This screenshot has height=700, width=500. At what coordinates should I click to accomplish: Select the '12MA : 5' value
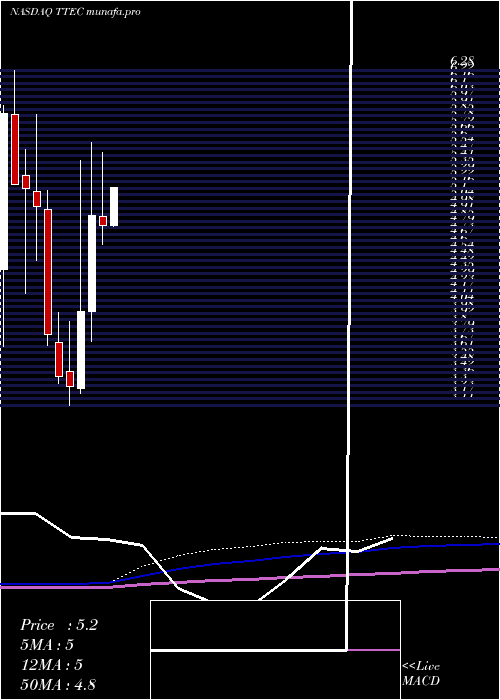(x=51, y=665)
